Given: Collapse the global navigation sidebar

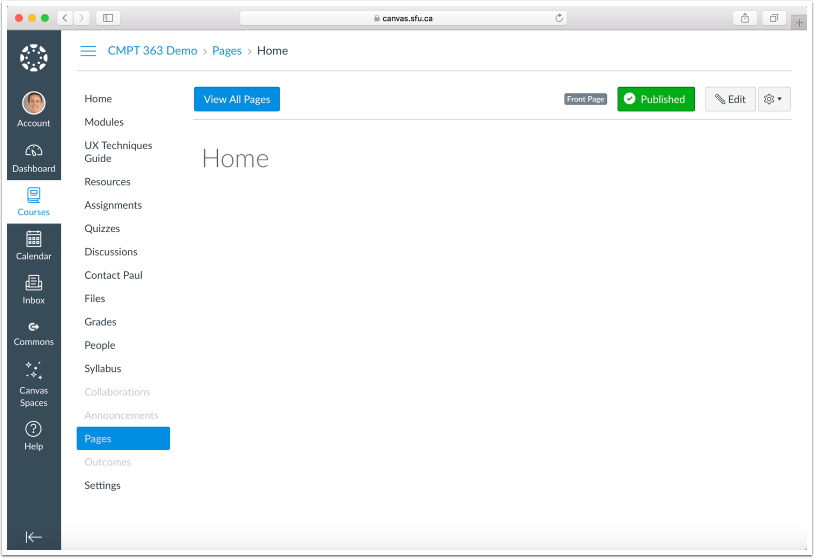Looking at the screenshot, I should pyautogui.click(x=34, y=537).
